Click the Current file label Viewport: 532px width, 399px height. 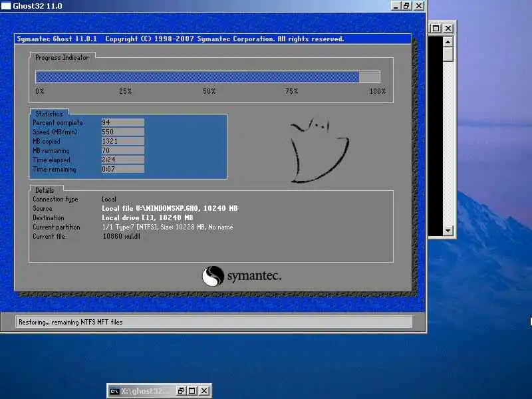coord(49,236)
